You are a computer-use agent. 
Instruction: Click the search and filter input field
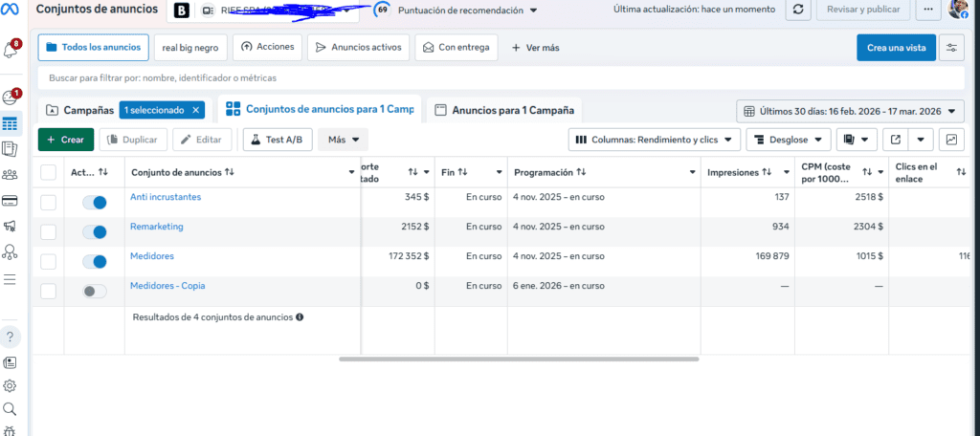click(x=501, y=78)
